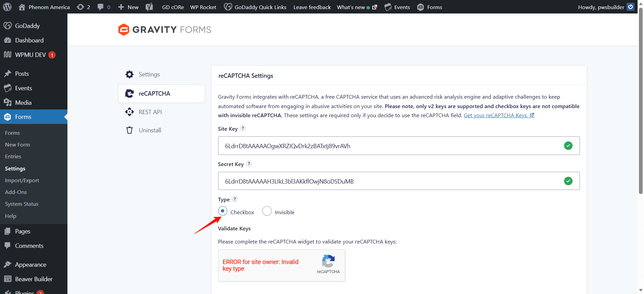Click the page vertical scrollbar thumb
This screenshot has width=644, height=294.
click(641, 101)
